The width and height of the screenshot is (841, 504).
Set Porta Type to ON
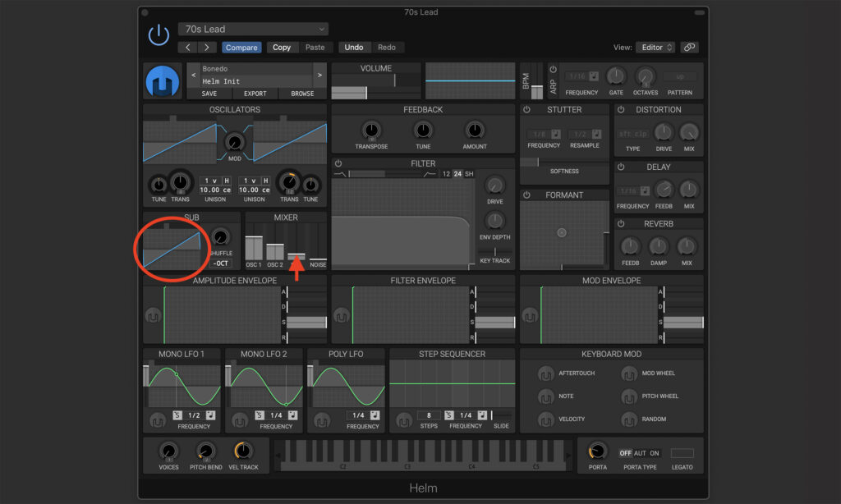click(x=655, y=453)
